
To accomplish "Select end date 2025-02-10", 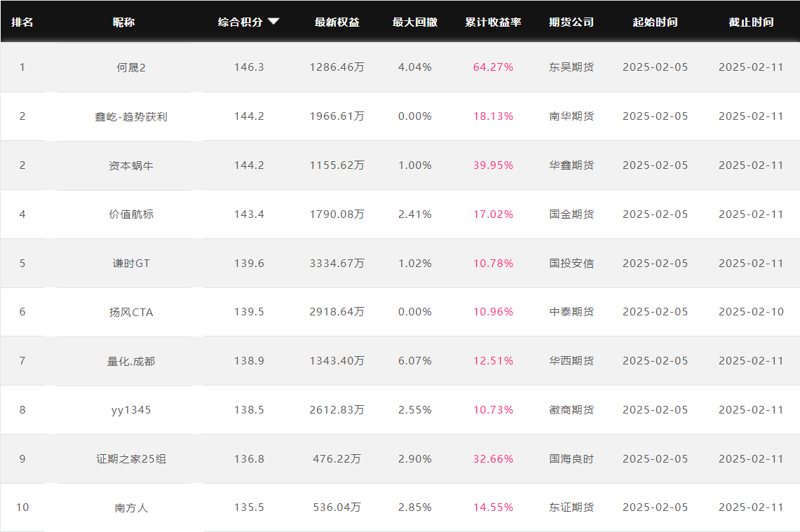I will [751, 312].
